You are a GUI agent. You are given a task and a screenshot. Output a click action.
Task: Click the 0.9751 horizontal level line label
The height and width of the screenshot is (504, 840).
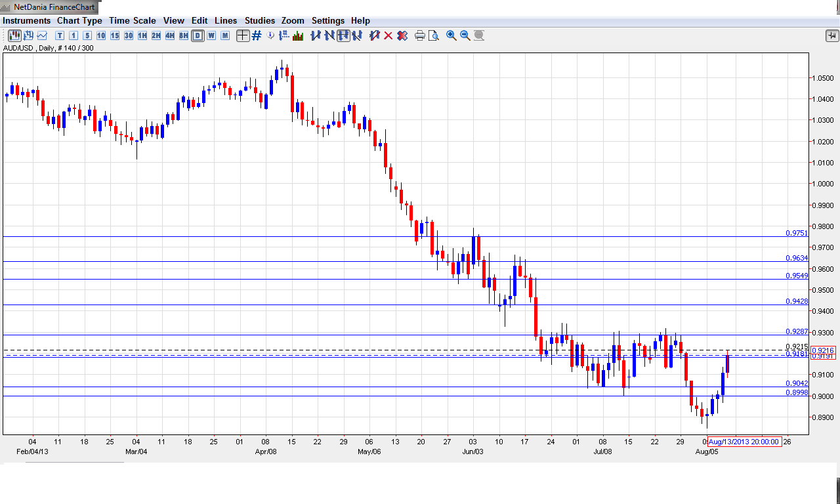[x=796, y=233]
